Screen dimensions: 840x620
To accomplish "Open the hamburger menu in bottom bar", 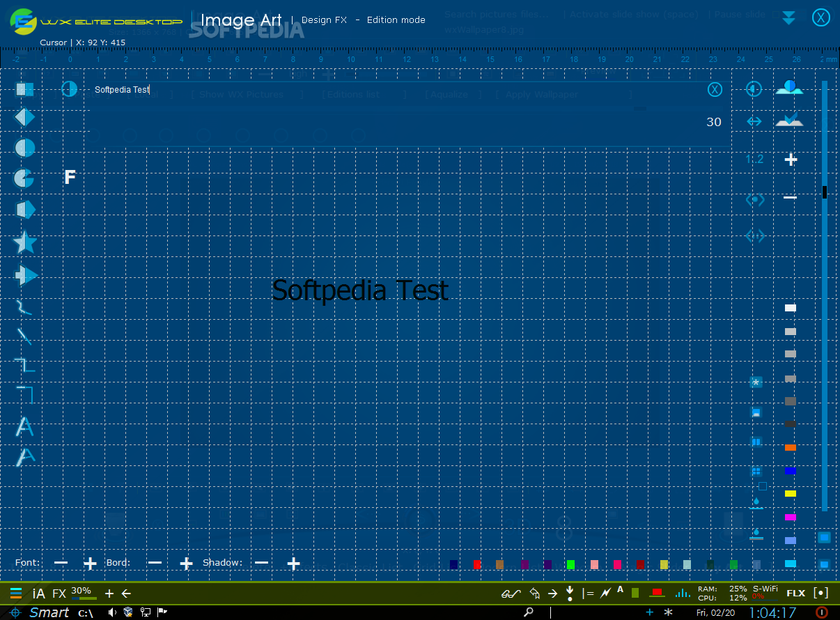I will click(16, 594).
